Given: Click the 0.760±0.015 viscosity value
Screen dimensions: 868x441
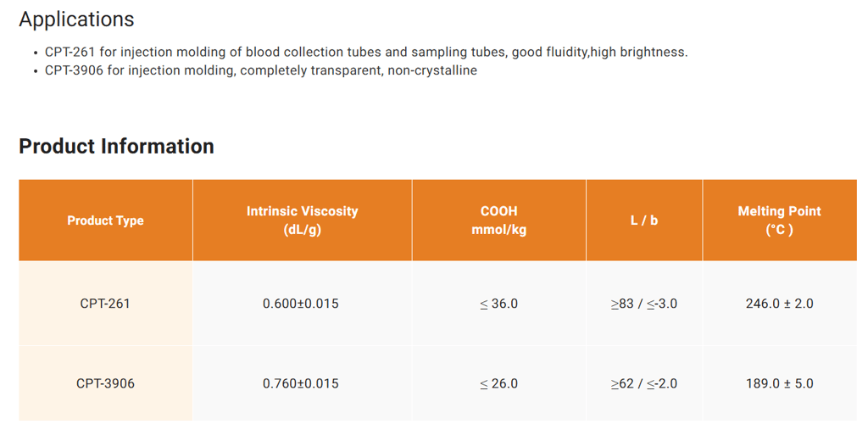Looking at the screenshot, I should (x=301, y=383).
